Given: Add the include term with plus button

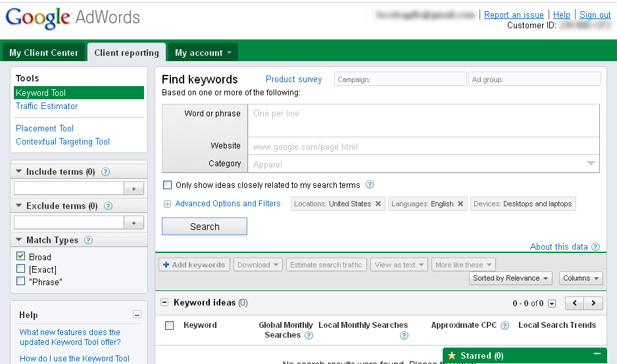Looking at the screenshot, I should click(x=134, y=189).
